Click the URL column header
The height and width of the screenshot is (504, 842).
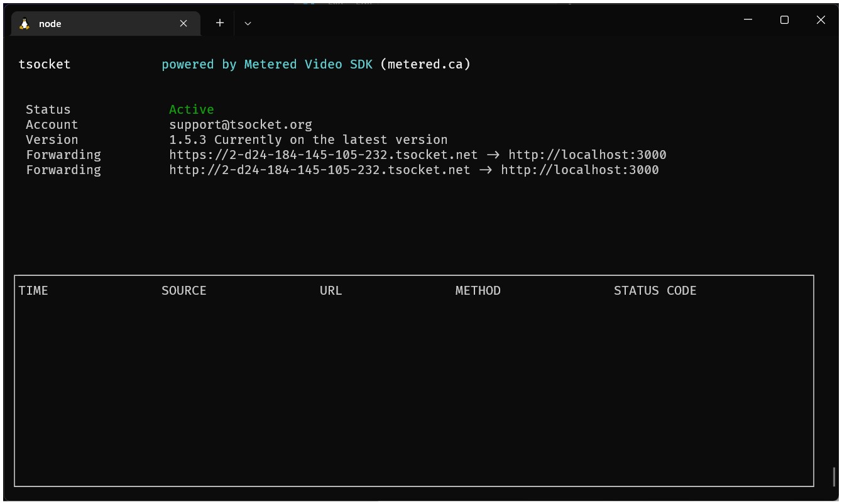click(x=331, y=290)
